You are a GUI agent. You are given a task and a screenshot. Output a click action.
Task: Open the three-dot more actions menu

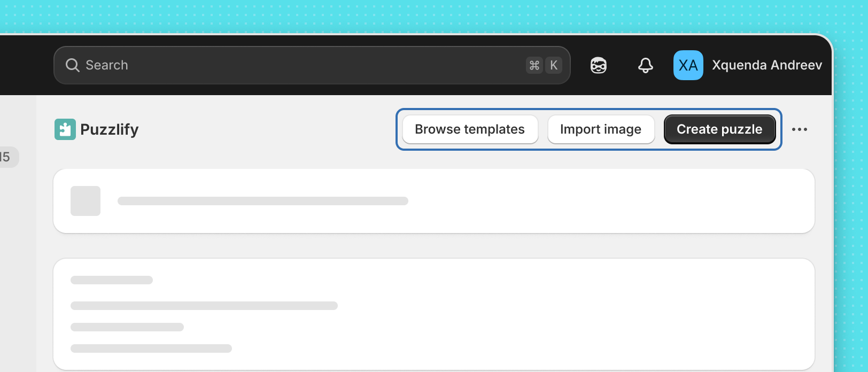click(800, 129)
